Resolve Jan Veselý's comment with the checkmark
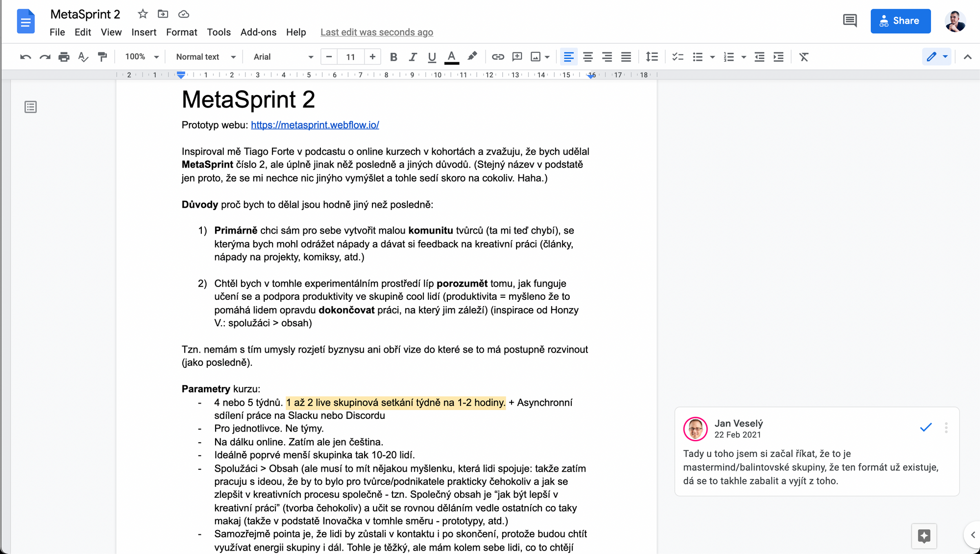Screen dimensions: 980x554 click(x=926, y=427)
